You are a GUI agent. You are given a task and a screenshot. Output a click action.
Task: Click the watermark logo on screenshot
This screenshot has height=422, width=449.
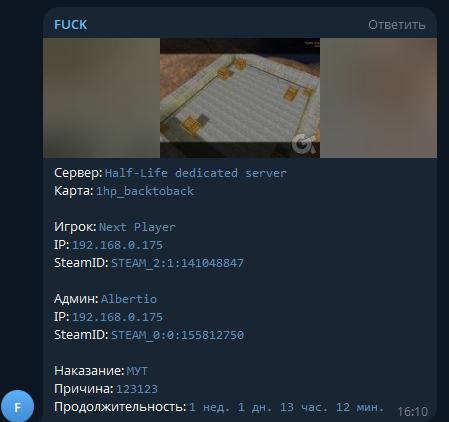[303, 144]
